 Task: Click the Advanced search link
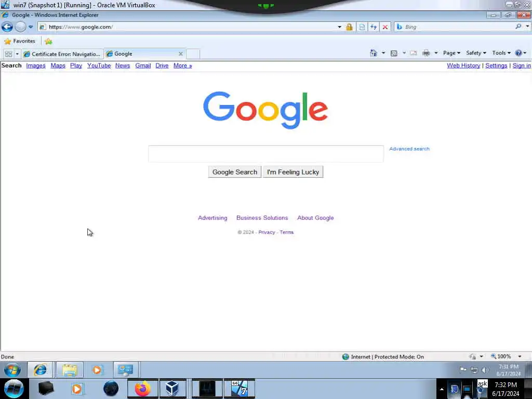pos(409,149)
